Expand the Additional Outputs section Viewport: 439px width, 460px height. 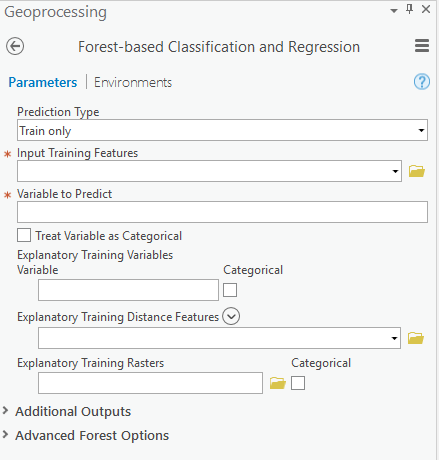coord(5,411)
